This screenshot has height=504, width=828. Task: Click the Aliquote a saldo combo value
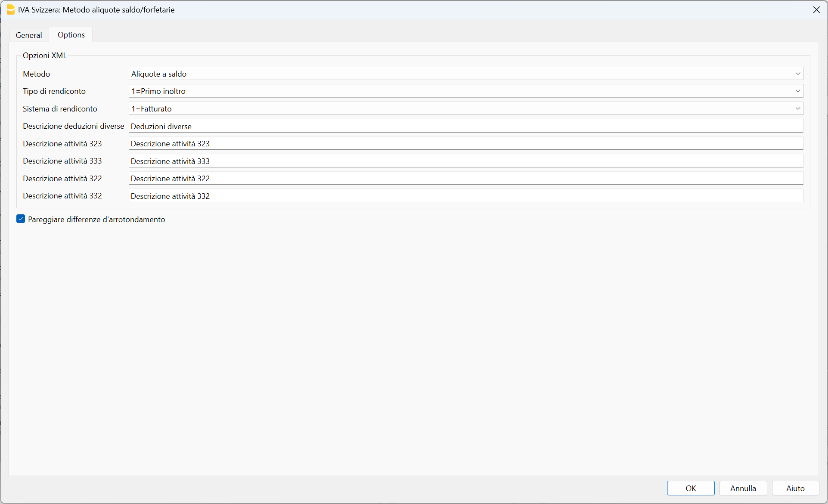click(x=159, y=74)
